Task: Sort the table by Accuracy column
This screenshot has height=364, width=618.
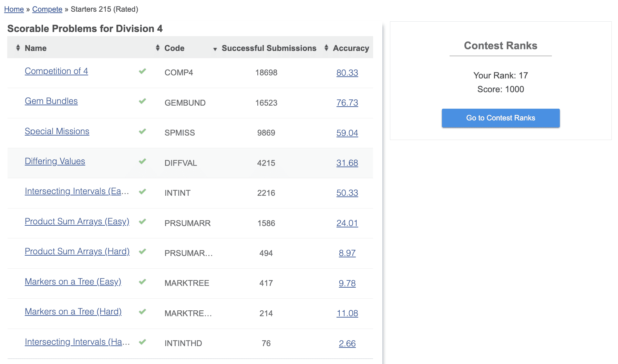Action: click(x=350, y=48)
